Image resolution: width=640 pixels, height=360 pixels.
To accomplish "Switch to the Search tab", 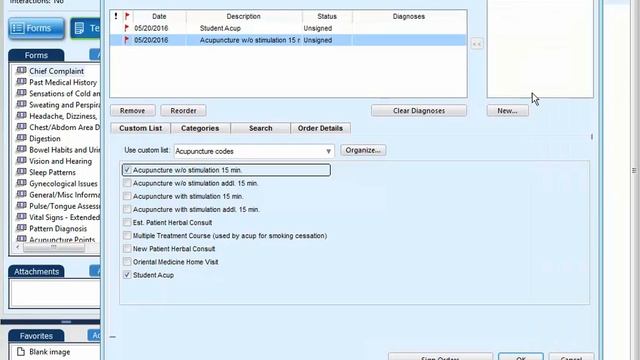I will point(260,128).
